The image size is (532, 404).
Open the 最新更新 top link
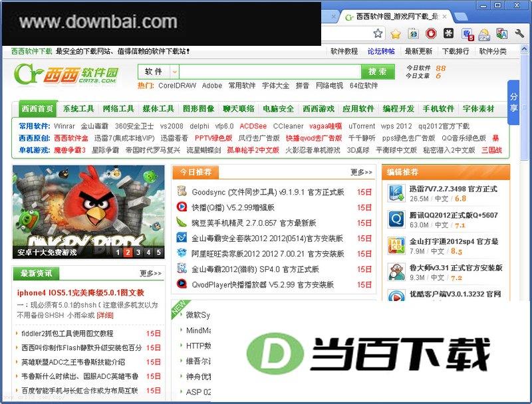tap(418, 51)
